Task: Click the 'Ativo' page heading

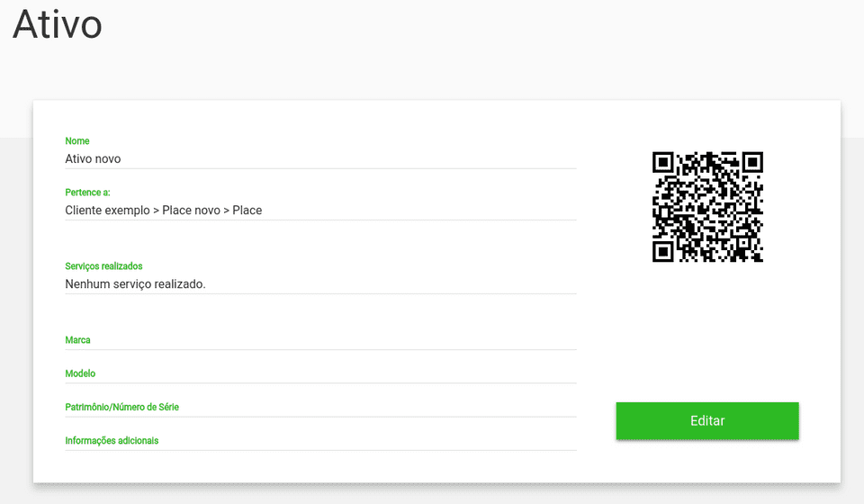Action: [57, 24]
